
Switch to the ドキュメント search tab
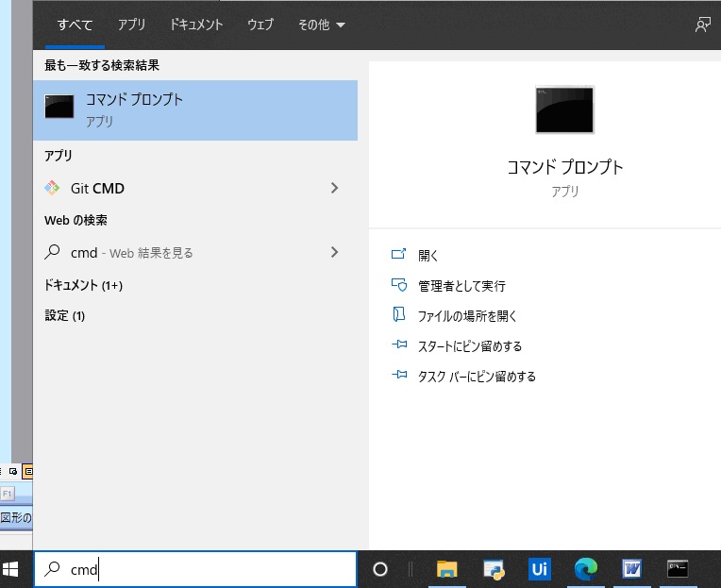(196, 25)
